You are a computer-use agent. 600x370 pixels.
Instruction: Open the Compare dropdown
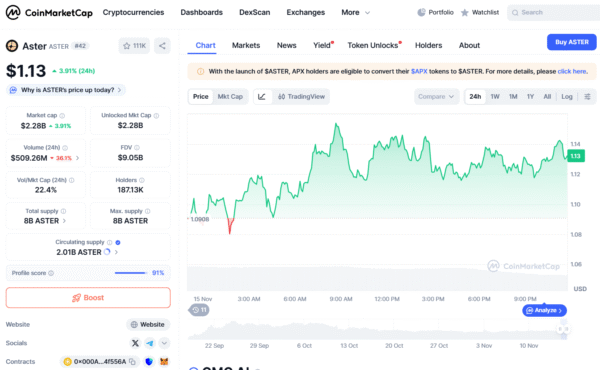(436, 97)
